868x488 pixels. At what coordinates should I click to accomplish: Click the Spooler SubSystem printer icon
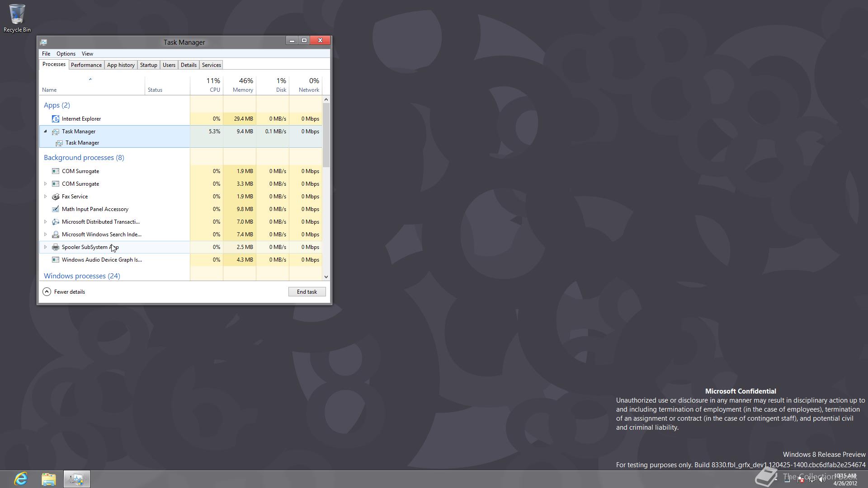coord(55,247)
